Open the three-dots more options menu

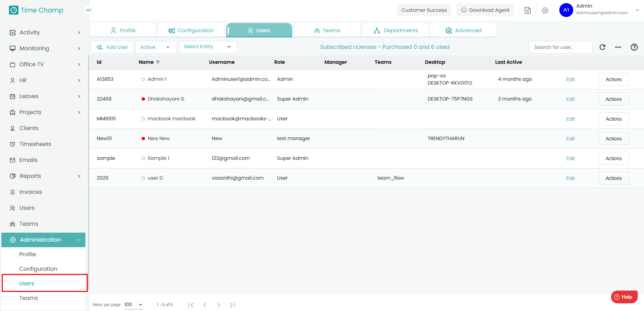coord(618,47)
